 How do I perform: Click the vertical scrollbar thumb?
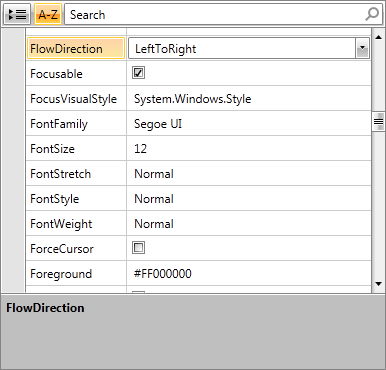[x=378, y=122]
